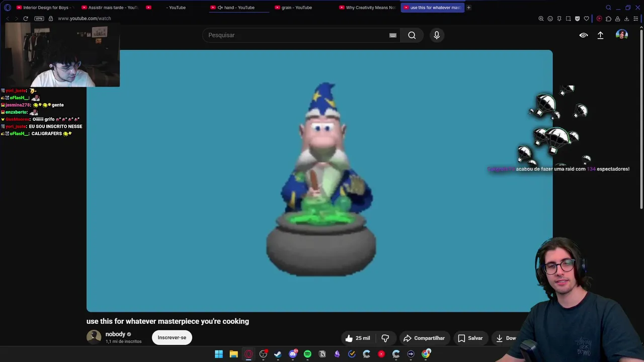Unmute the hand tab via speaker icon
Screen dimensions: 644x362
click(220, 8)
